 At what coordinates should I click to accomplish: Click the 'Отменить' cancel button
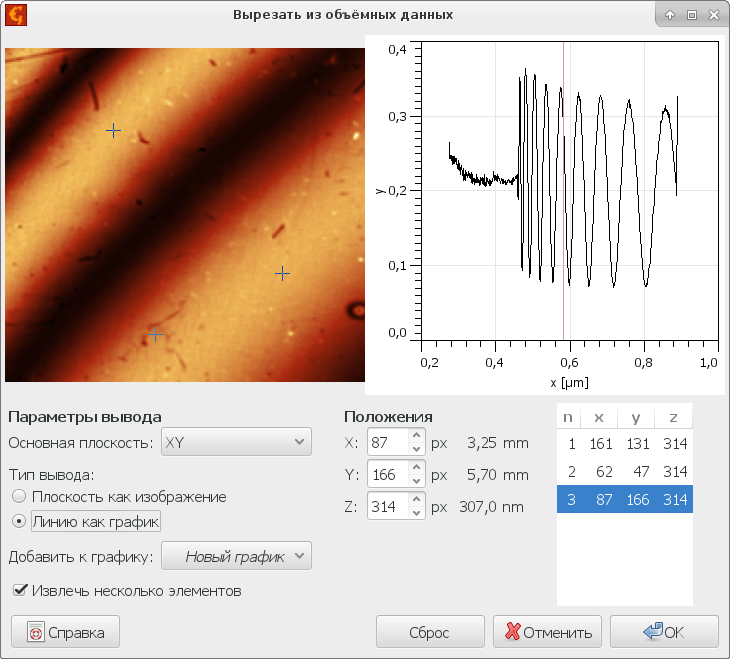coord(548,632)
